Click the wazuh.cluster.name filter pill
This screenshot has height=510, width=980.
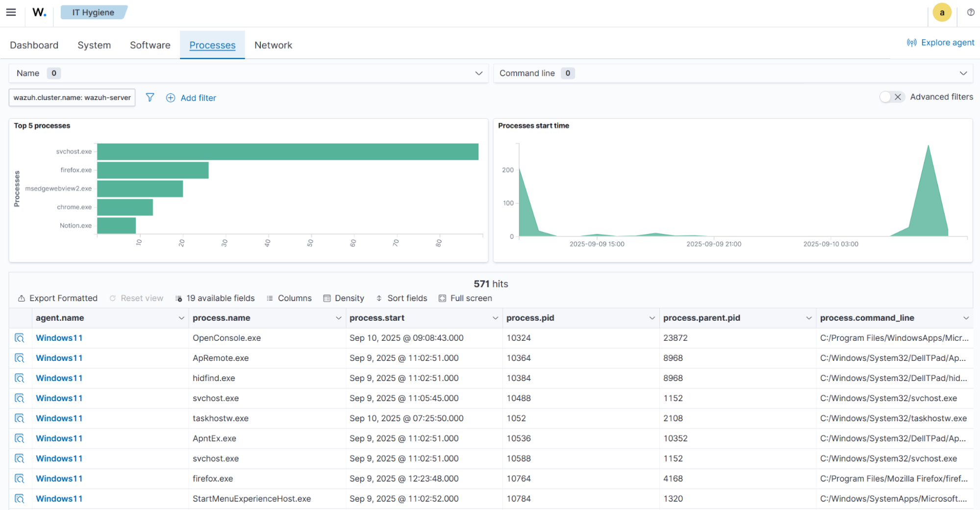(72, 98)
